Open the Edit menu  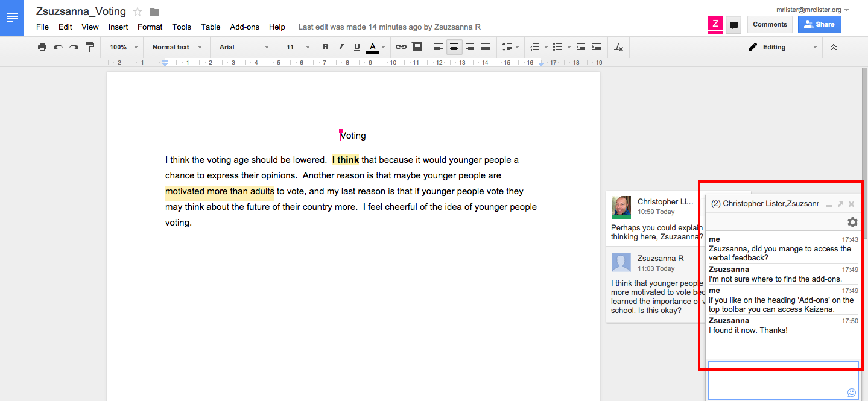[65, 27]
